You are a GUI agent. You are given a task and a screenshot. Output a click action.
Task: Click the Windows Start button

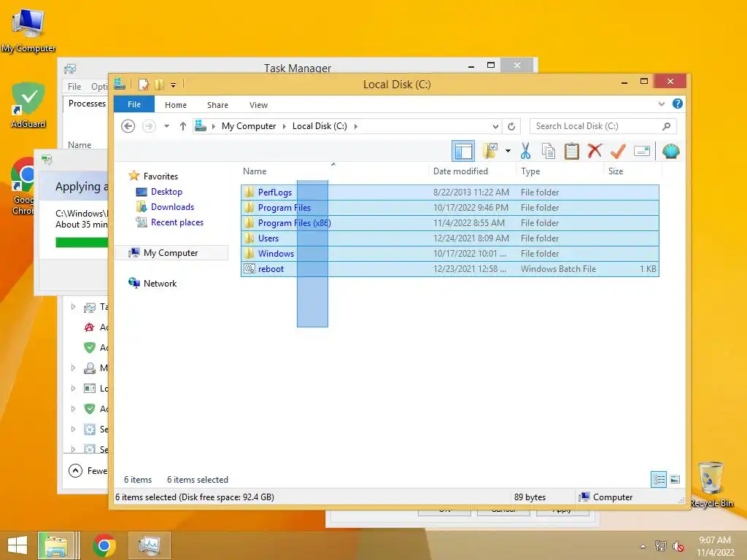pyautogui.click(x=18, y=545)
